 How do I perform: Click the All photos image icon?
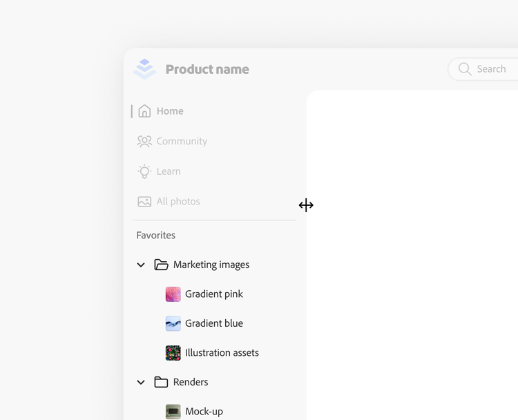[144, 202]
